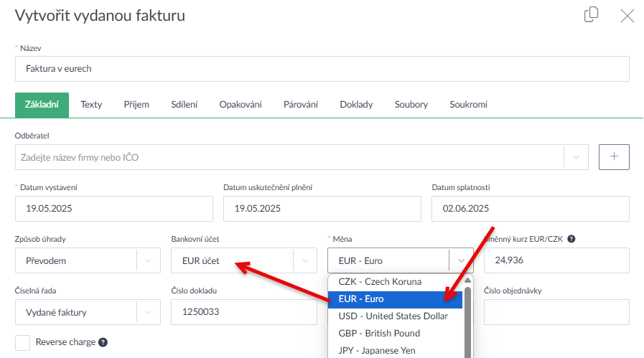Pick GBP - British Pound currency
The height and width of the screenshot is (358, 644).
pyautogui.click(x=379, y=334)
